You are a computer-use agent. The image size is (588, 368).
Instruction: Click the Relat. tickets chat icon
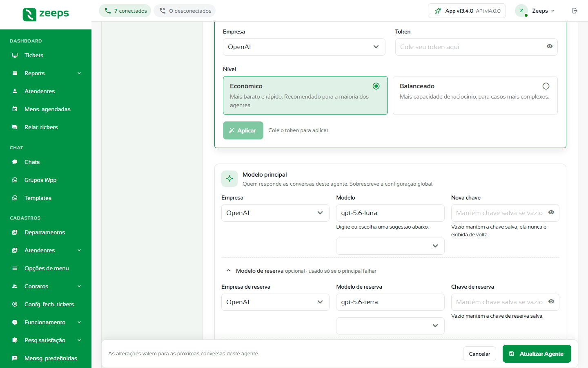tap(15, 127)
